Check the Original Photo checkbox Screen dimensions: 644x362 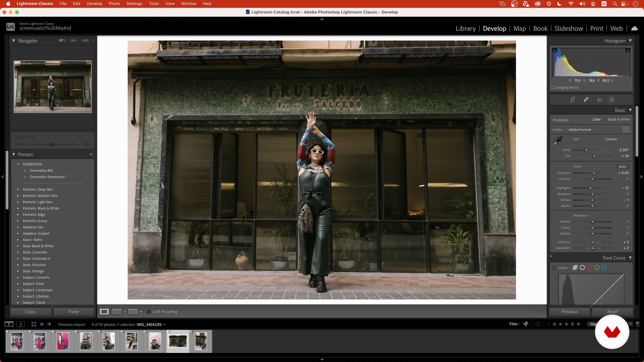point(554,87)
